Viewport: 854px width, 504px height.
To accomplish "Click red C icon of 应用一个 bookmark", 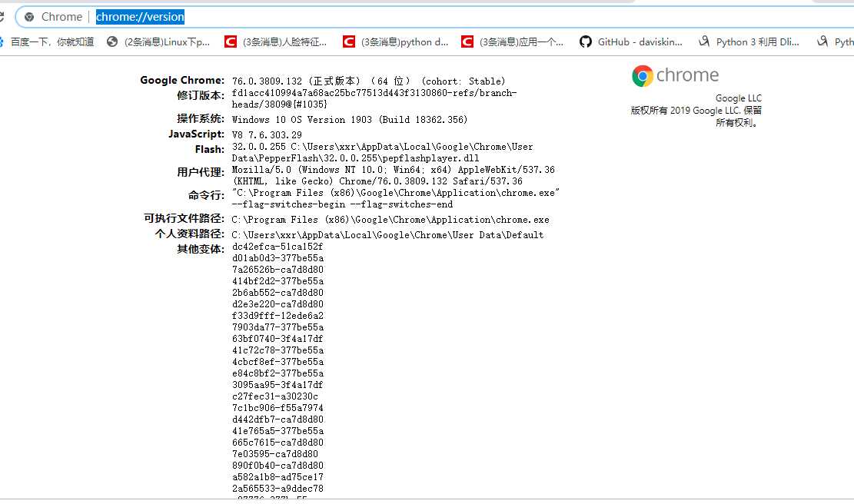I will (x=467, y=42).
